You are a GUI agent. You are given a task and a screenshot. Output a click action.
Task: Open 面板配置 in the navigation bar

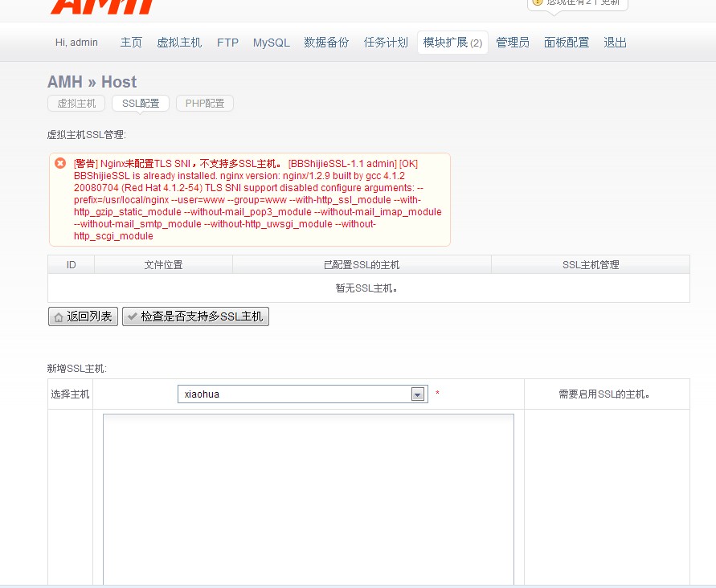pos(567,43)
